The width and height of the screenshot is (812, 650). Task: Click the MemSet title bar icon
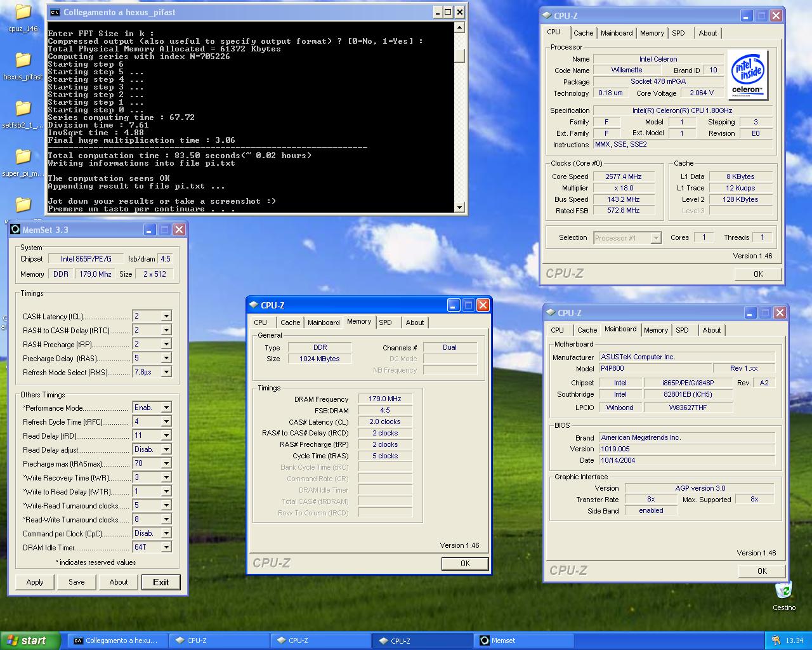tap(15, 230)
